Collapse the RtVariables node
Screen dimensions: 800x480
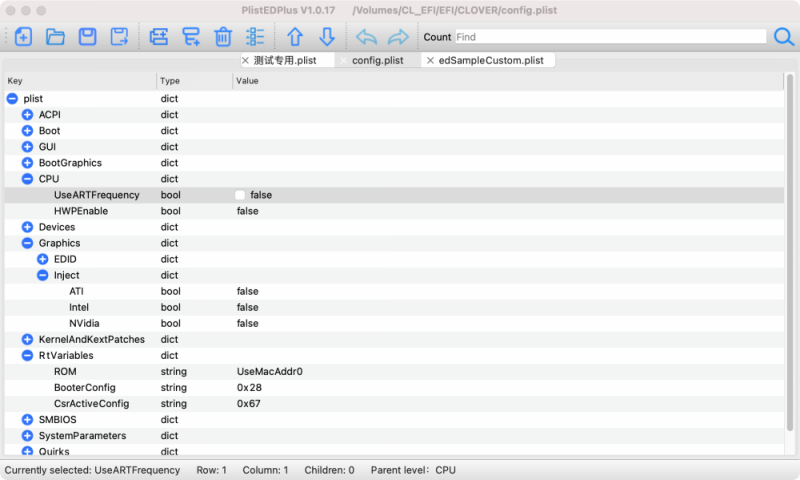(28, 355)
